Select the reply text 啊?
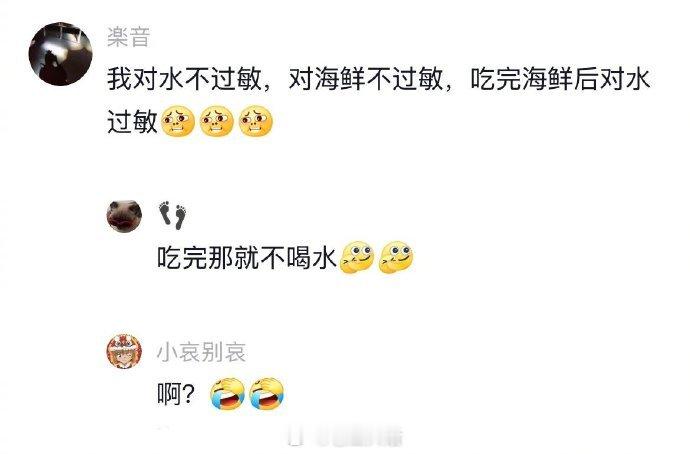Viewport: 690px width, 454px height. click(x=176, y=394)
